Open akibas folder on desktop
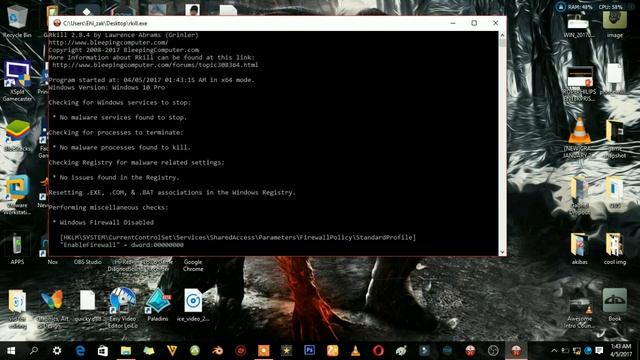Image resolution: width=640 pixels, height=360 pixels. tap(579, 249)
